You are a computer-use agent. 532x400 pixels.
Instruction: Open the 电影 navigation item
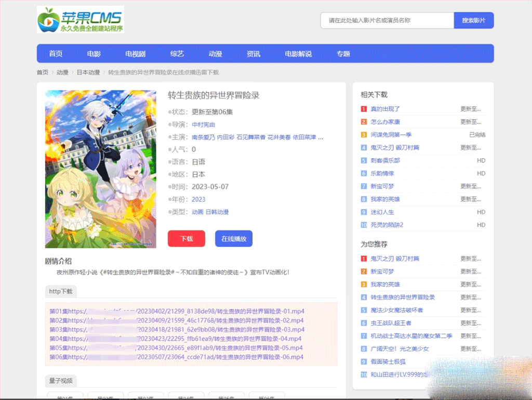[94, 54]
